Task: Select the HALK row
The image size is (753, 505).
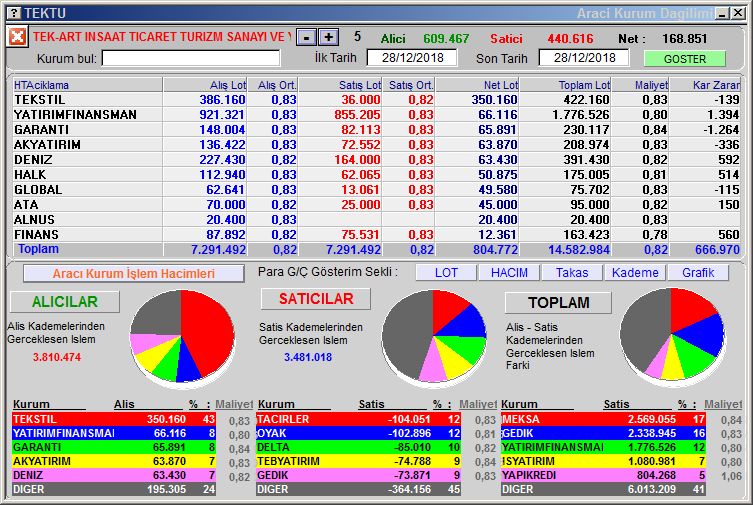Action: click(x=376, y=174)
